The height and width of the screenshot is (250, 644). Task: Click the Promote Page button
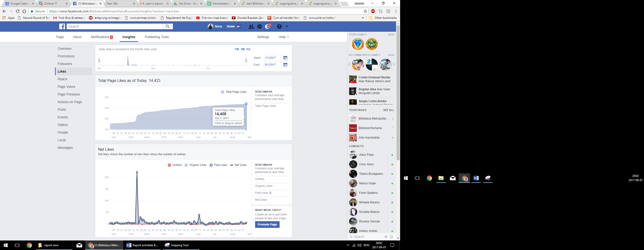(267, 225)
